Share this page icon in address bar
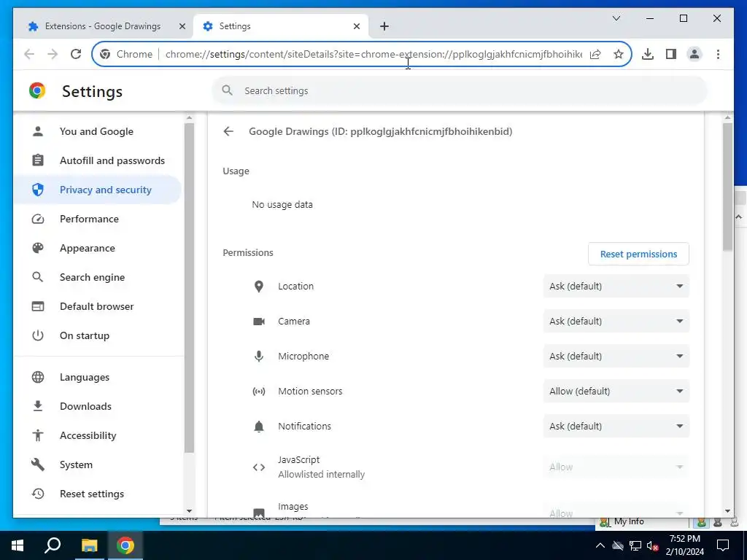Screen dimensions: 747x560 [x=595, y=54]
